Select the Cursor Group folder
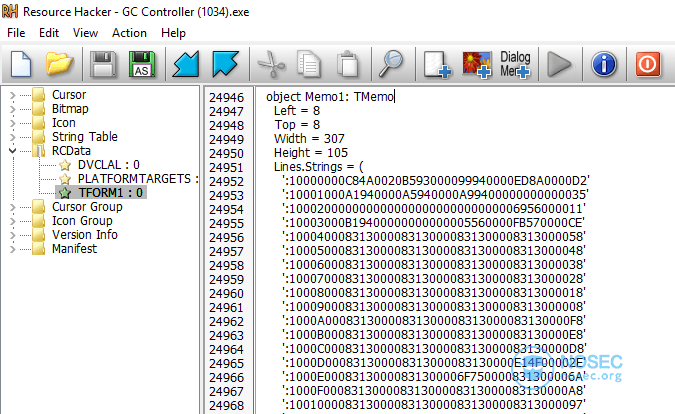The height and width of the screenshot is (414, 675). (87, 207)
